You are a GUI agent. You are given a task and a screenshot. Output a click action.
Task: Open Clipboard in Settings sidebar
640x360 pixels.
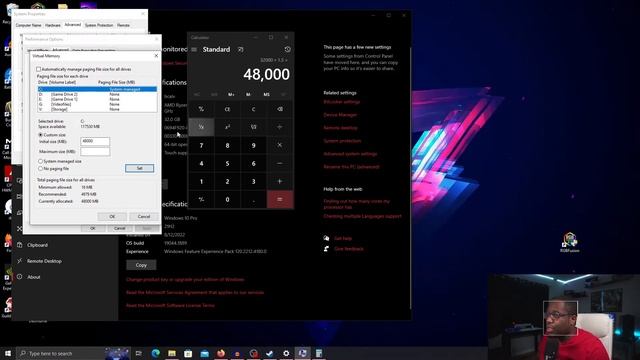coord(37,245)
